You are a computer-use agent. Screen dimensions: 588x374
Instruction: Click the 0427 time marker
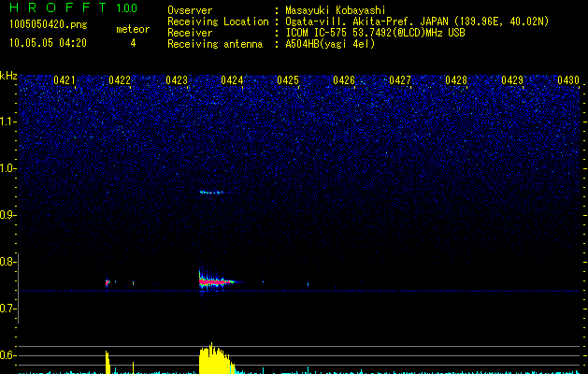[400, 80]
